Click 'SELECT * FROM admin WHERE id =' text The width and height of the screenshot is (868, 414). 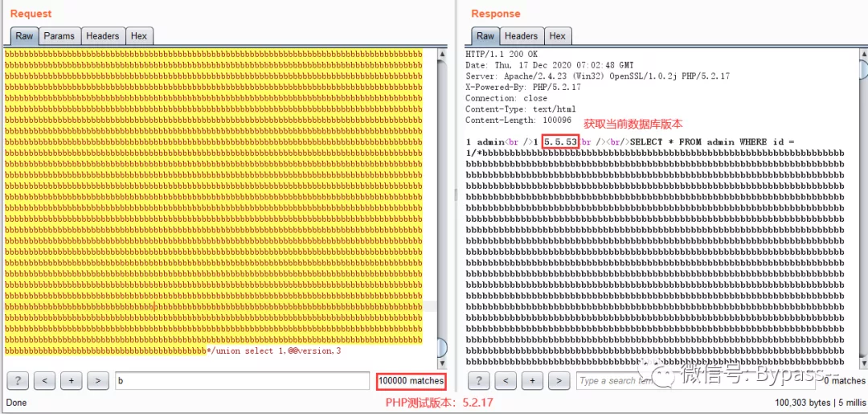(713, 142)
